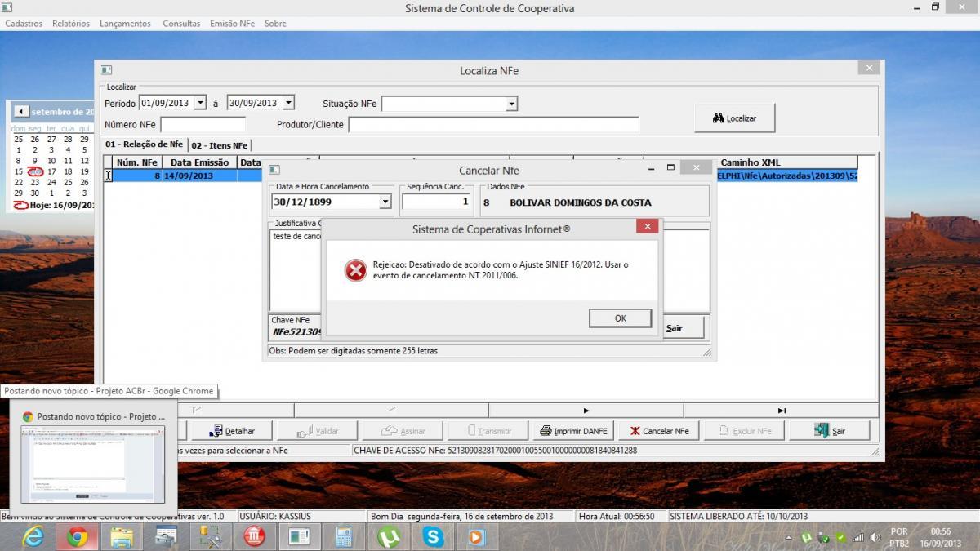980x551 pixels.
Task: Click the disabled Excluir NFe button
Action: [744, 431]
